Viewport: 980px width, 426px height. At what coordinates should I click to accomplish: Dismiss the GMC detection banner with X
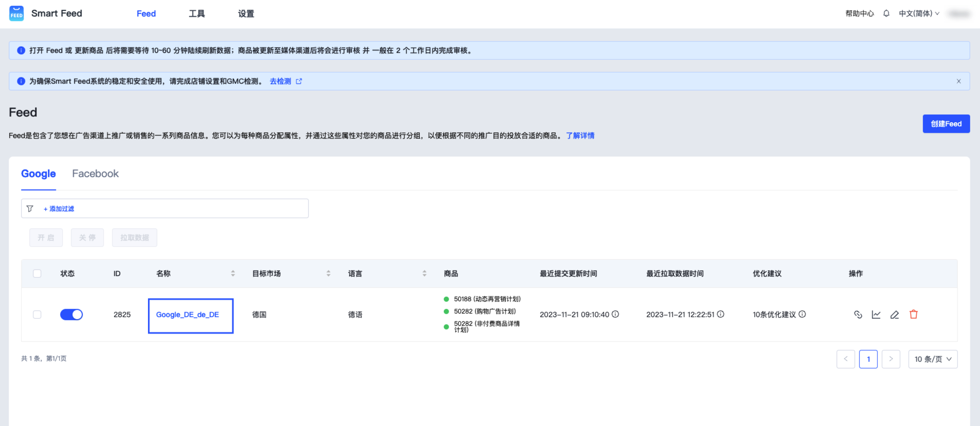click(x=958, y=81)
